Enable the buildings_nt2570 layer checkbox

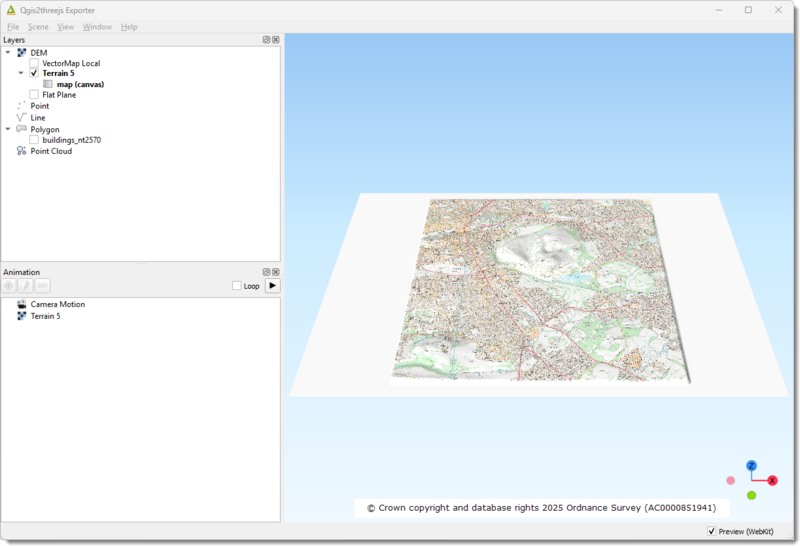pos(34,139)
